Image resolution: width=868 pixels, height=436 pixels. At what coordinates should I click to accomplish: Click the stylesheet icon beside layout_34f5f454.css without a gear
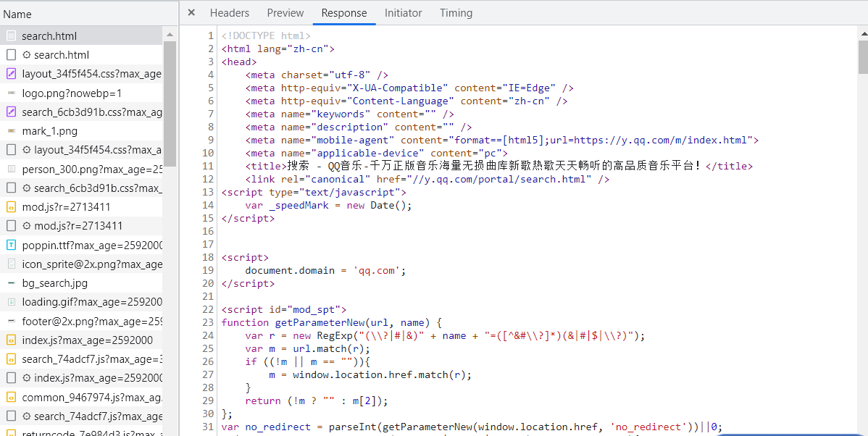pyautogui.click(x=11, y=74)
